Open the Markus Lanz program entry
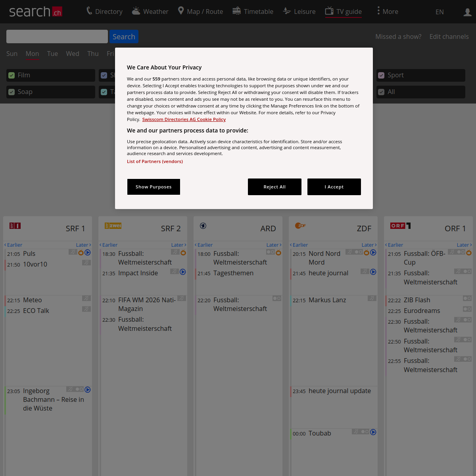476x476 pixels. pos(327,300)
